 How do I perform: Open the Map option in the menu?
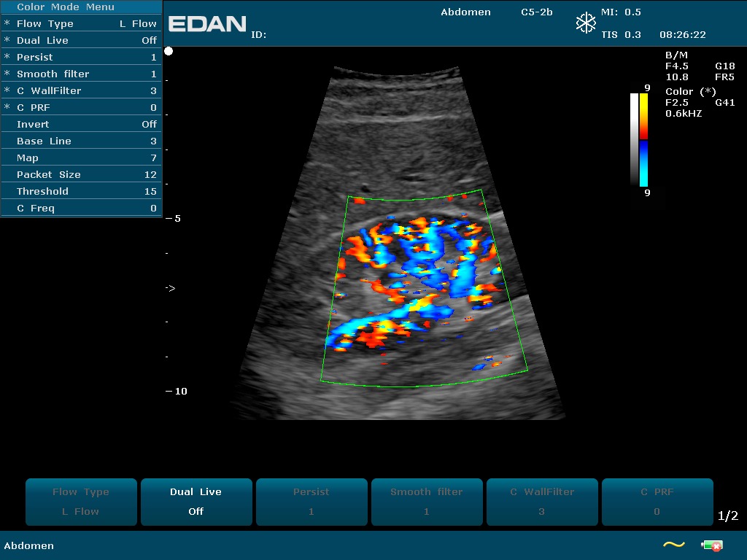click(81, 158)
